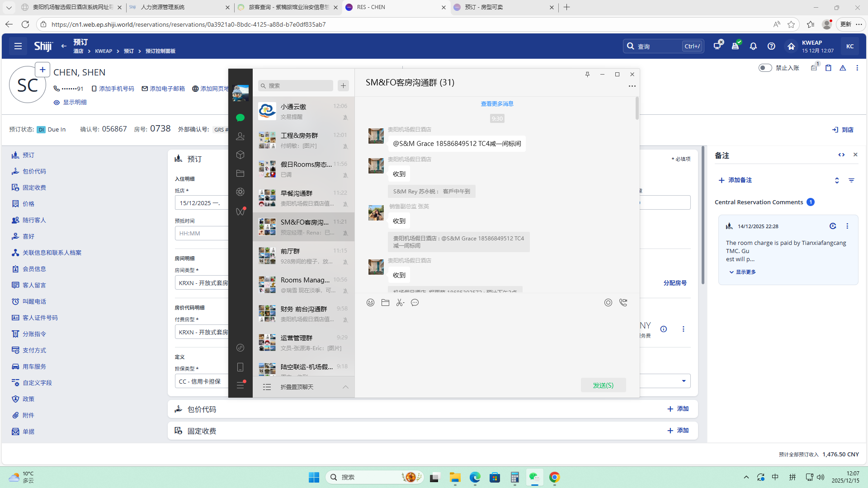The height and width of the screenshot is (488, 868).
Task: Click the Shiji hamburger menu icon
Action: coord(18,46)
